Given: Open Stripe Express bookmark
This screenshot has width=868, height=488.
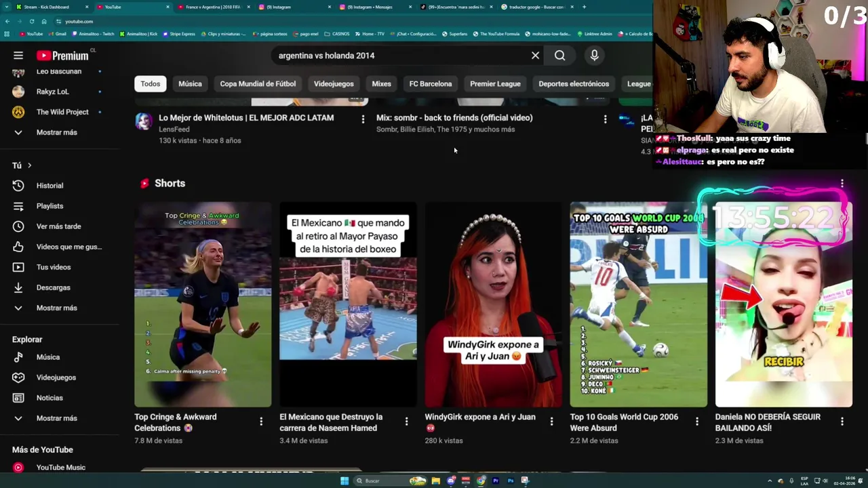Looking at the screenshot, I should pyautogui.click(x=178, y=34).
